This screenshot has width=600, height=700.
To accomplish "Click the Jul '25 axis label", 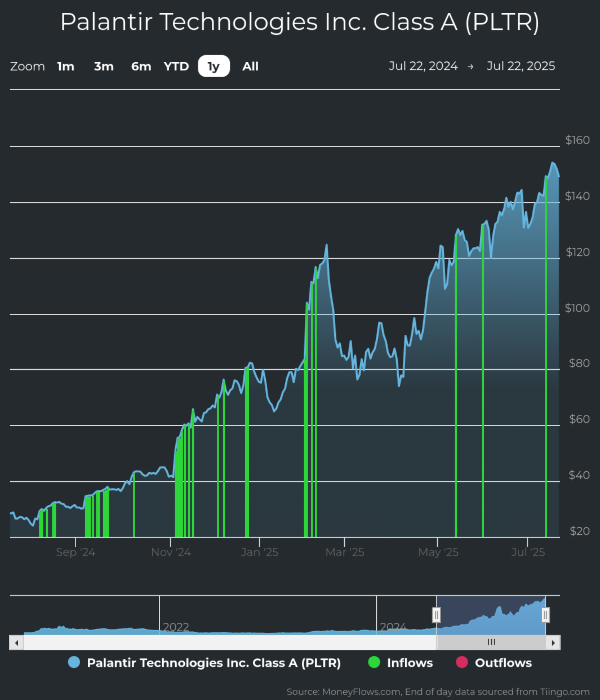I will [528, 552].
